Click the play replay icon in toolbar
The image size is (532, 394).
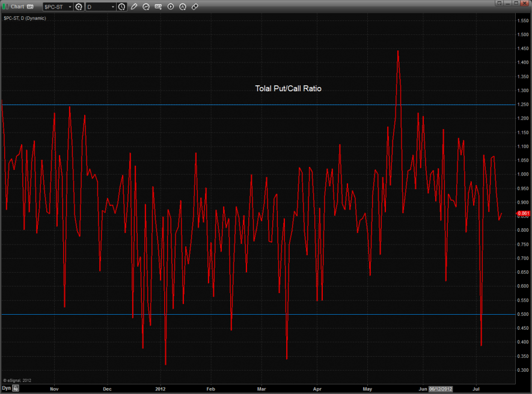pos(171,7)
